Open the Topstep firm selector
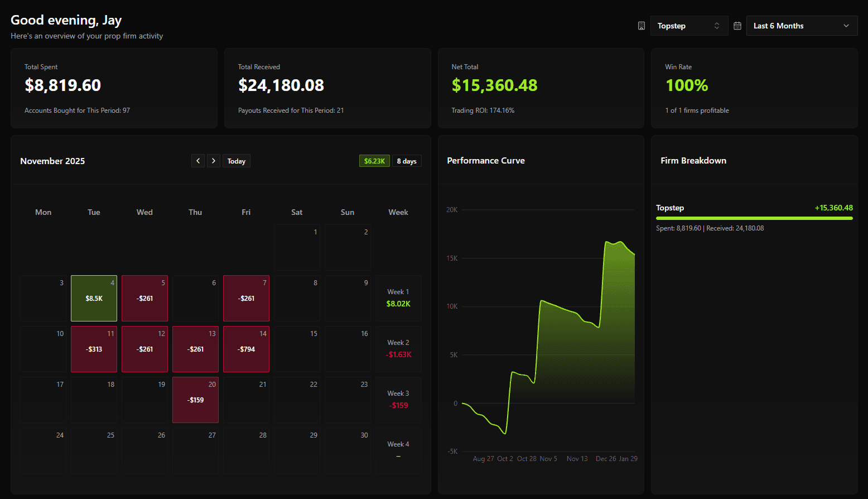Viewport: 868px width, 499px height. click(x=689, y=25)
